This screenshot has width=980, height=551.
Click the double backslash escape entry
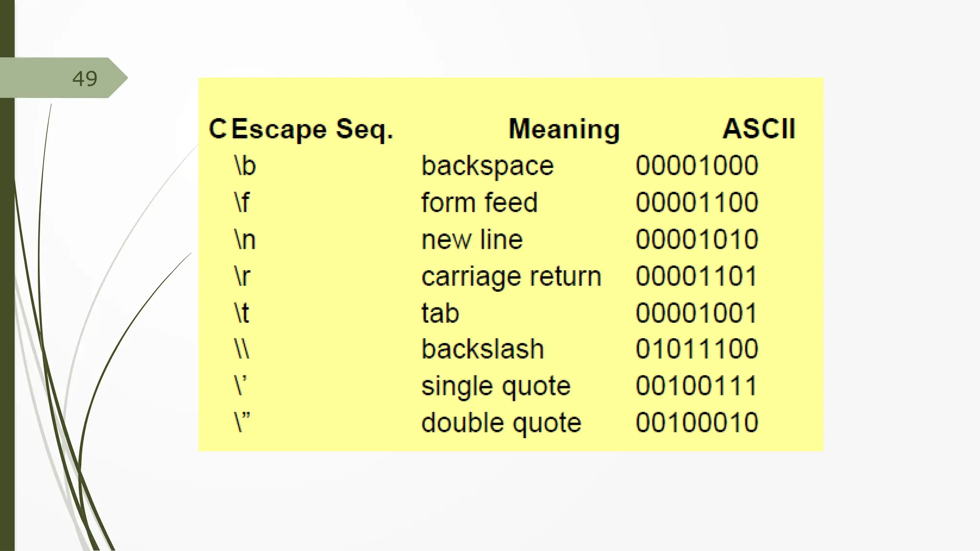[242, 349]
